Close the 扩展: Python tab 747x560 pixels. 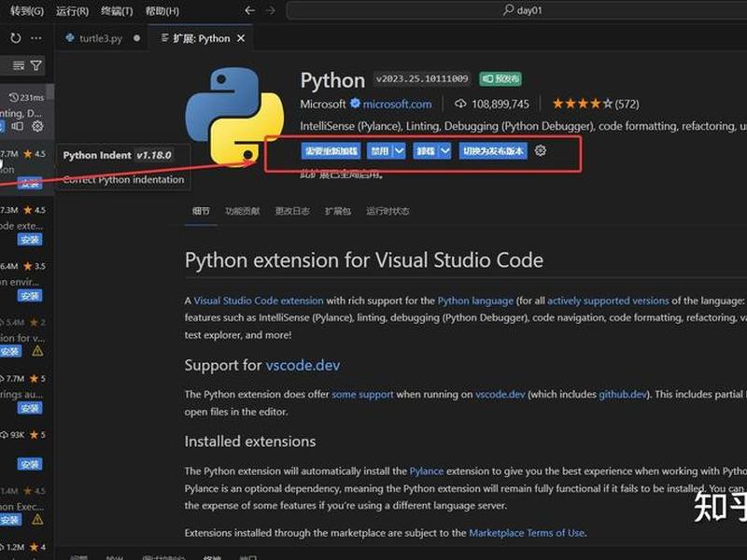click(241, 38)
